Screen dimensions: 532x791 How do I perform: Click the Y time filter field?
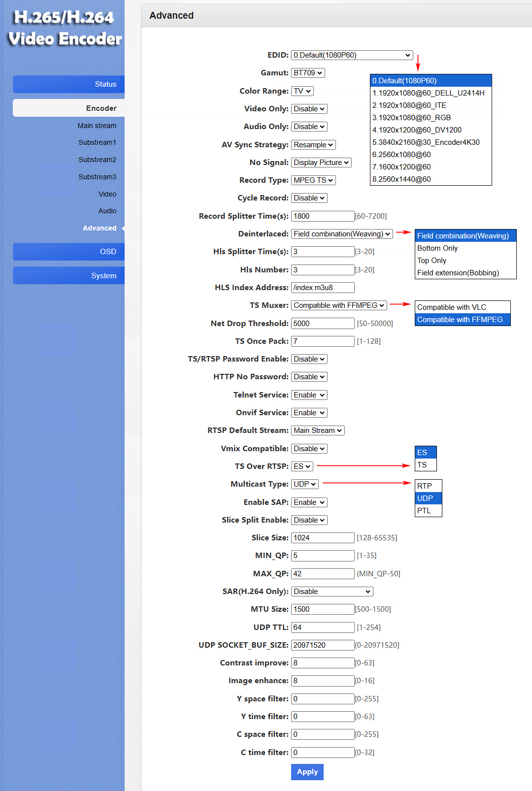point(323,717)
